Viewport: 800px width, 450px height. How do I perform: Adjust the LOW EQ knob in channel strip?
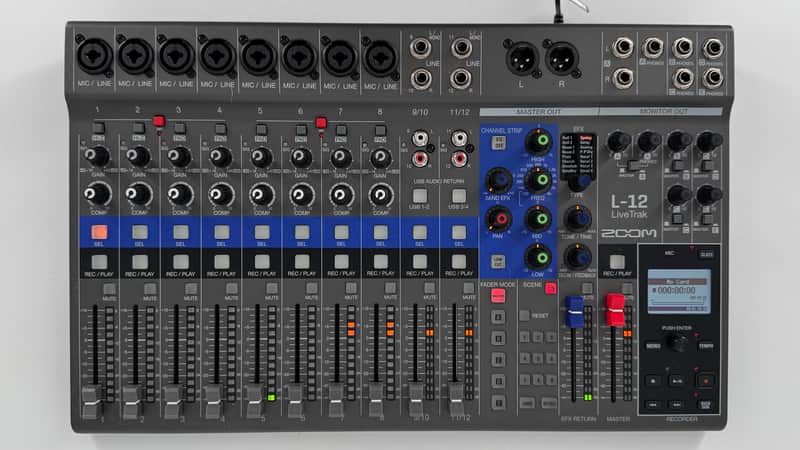point(539,257)
